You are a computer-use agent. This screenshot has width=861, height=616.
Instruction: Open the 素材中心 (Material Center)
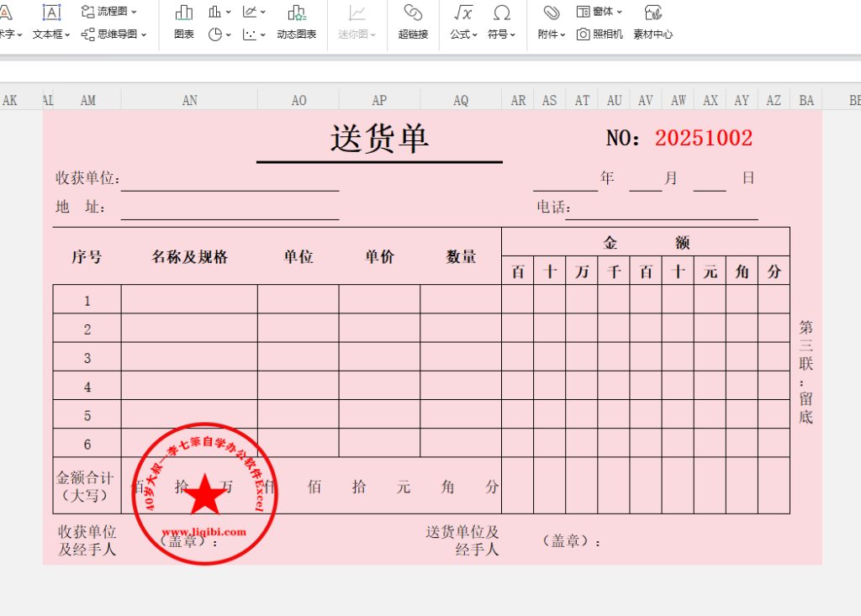652,14
